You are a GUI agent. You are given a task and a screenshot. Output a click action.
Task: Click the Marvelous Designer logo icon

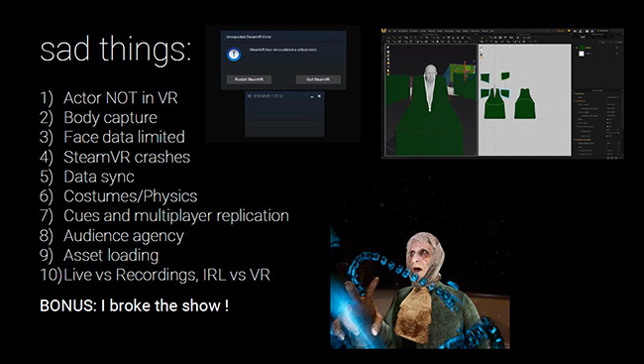coord(383,31)
